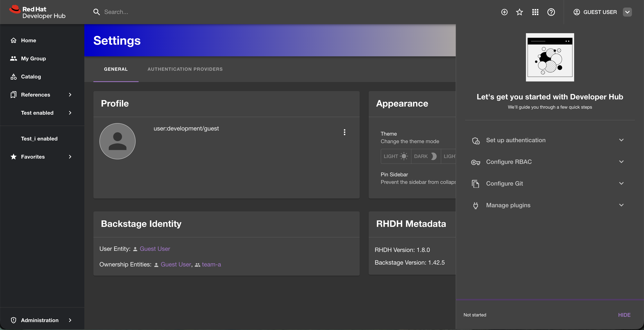Open the team-a ownership entity link

[211, 264]
